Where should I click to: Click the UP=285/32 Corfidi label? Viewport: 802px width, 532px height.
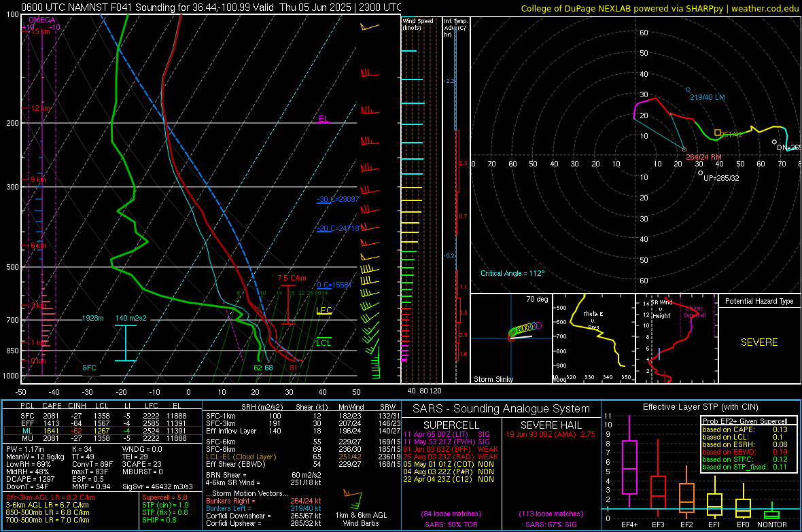(721, 178)
